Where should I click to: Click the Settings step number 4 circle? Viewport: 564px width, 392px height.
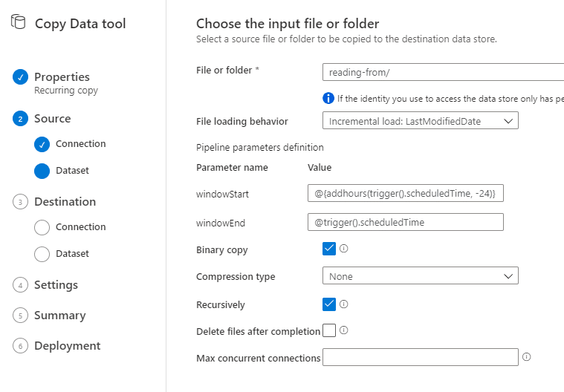(21, 285)
